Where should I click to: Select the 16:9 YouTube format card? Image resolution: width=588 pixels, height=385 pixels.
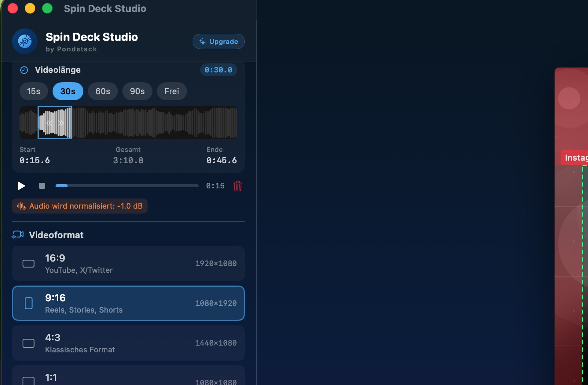tap(128, 263)
